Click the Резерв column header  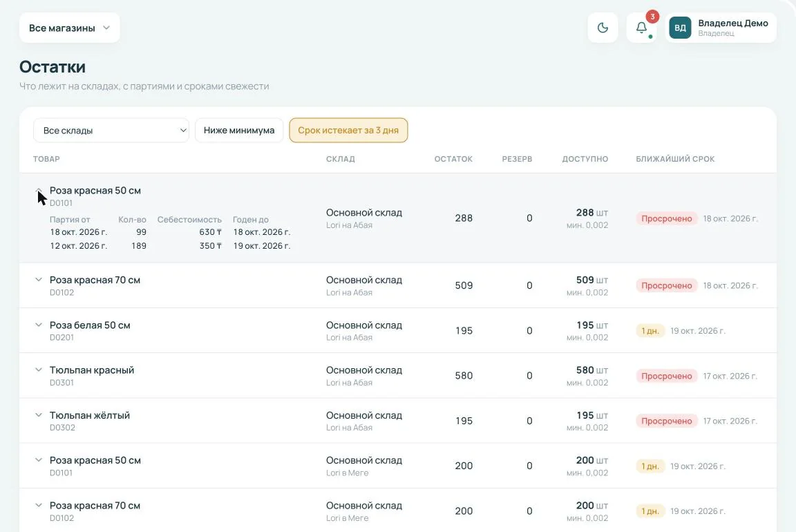point(518,159)
